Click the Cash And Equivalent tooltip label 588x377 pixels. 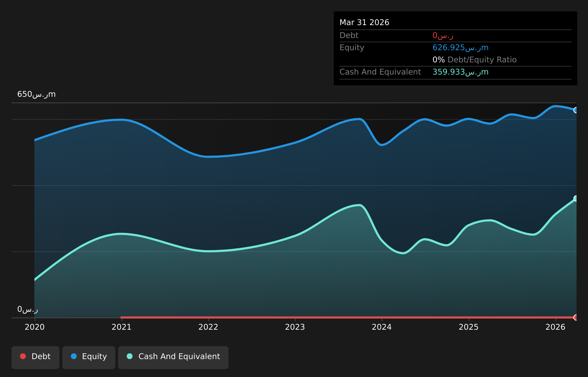[x=380, y=72]
